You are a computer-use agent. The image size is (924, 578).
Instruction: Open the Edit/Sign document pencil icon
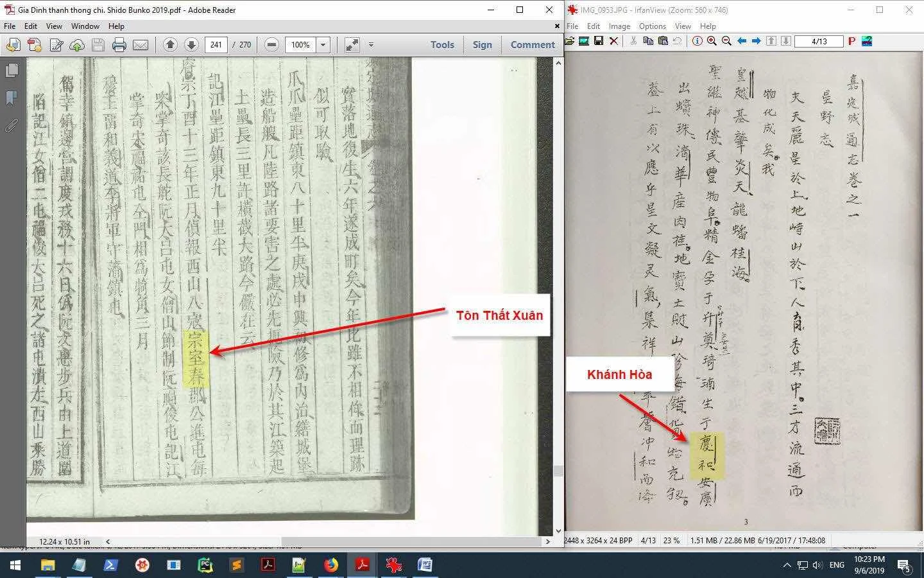(x=56, y=45)
